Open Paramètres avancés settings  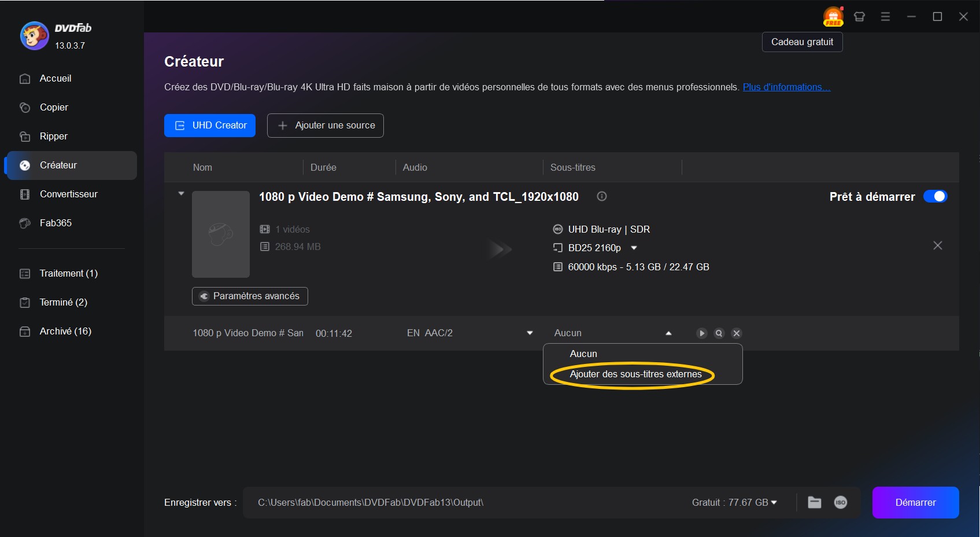250,296
